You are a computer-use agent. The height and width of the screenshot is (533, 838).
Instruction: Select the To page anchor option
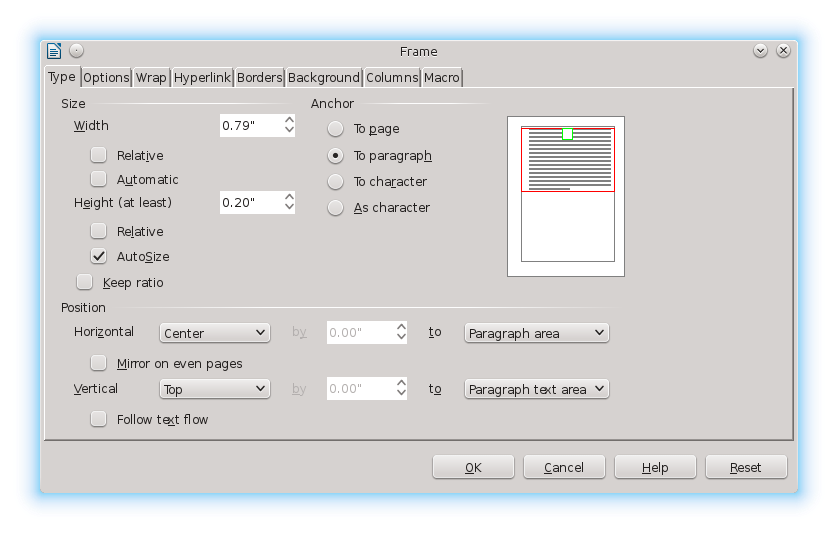pyautogui.click(x=335, y=128)
